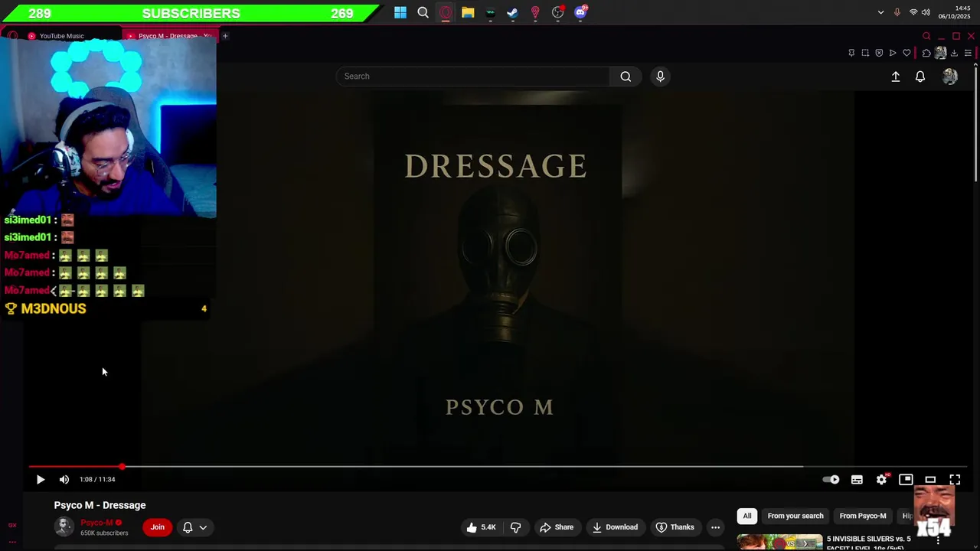980x551 pixels.
Task: Like the video with 5.4K thumbs up
Action: (482, 527)
